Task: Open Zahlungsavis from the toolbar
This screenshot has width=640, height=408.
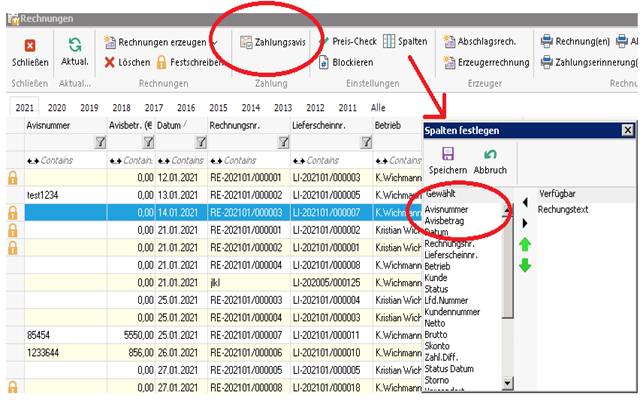Action: 273,42
